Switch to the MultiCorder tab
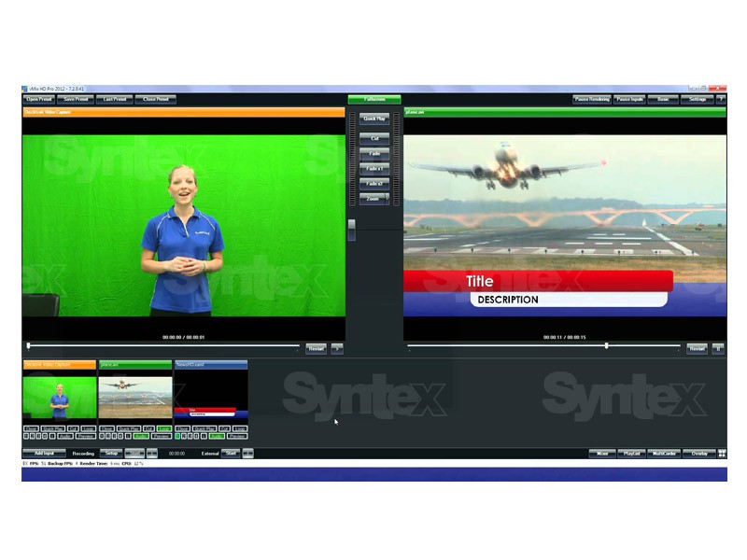747x560 pixels. (x=662, y=454)
